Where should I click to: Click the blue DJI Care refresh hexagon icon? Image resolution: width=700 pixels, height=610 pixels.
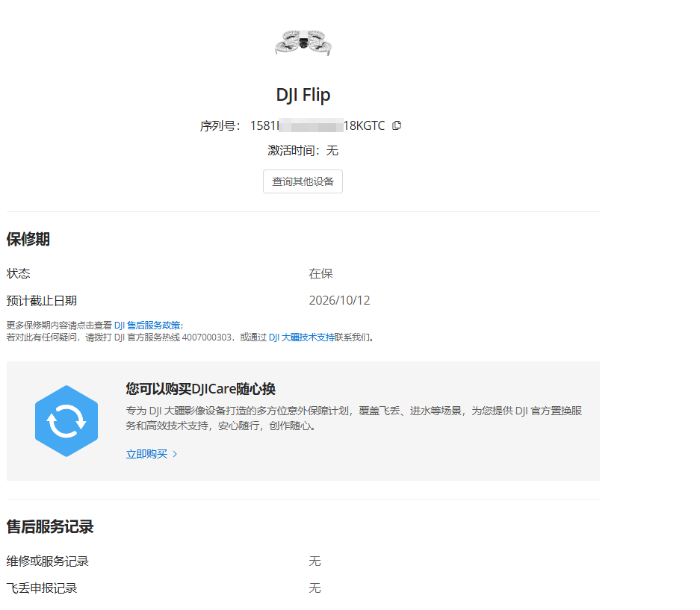pos(66,421)
